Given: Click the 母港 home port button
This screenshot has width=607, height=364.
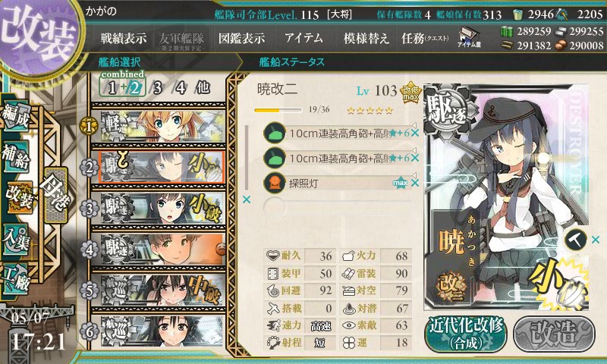Looking at the screenshot, I should point(56,195).
